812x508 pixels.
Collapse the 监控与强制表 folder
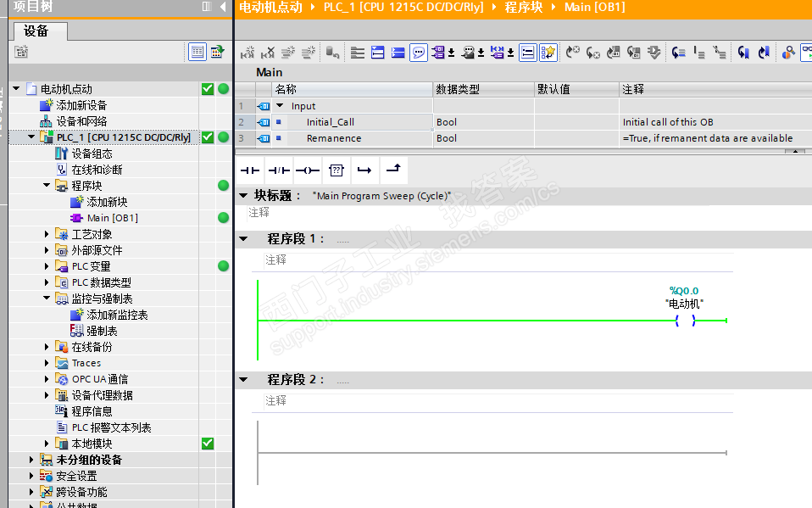pyautogui.click(x=47, y=298)
